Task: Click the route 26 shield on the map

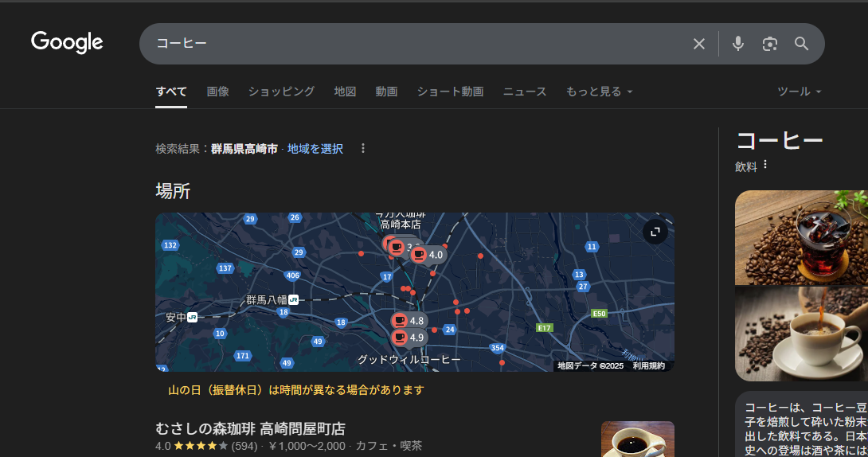Action: [x=295, y=217]
